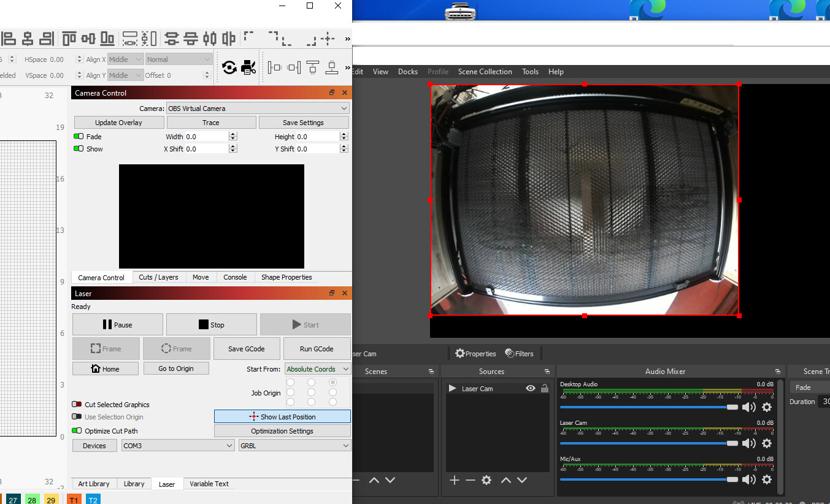Disable Optimize Cut Path toggle
Viewport: 830px width, 504px height.
(x=77, y=431)
